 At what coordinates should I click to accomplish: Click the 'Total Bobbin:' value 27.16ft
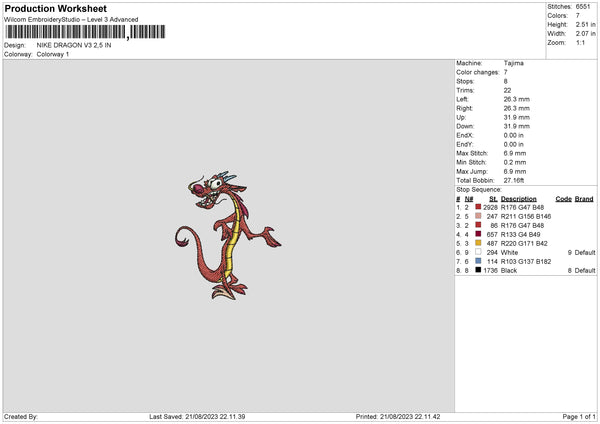tap(514, 180)
